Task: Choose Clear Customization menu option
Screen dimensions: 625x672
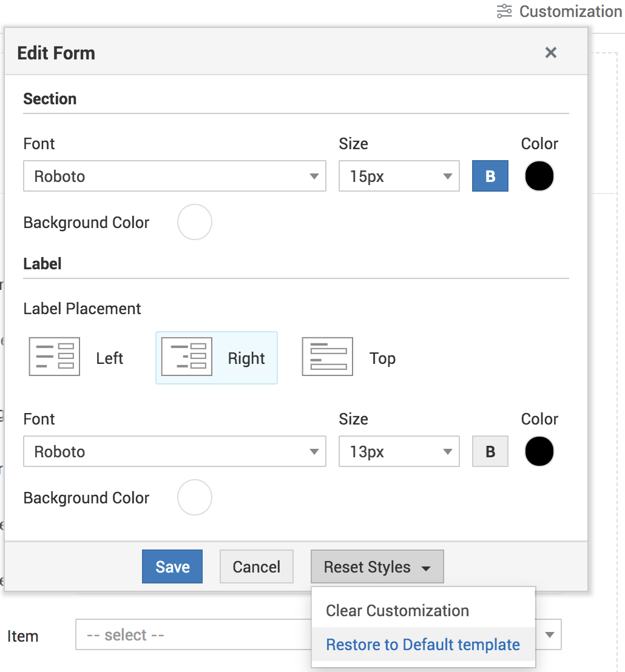Action: click(x=397, y=611)
